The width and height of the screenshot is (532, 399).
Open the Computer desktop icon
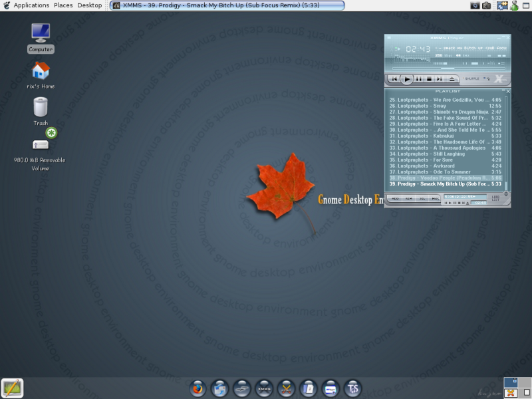click(x=41, y=38)
